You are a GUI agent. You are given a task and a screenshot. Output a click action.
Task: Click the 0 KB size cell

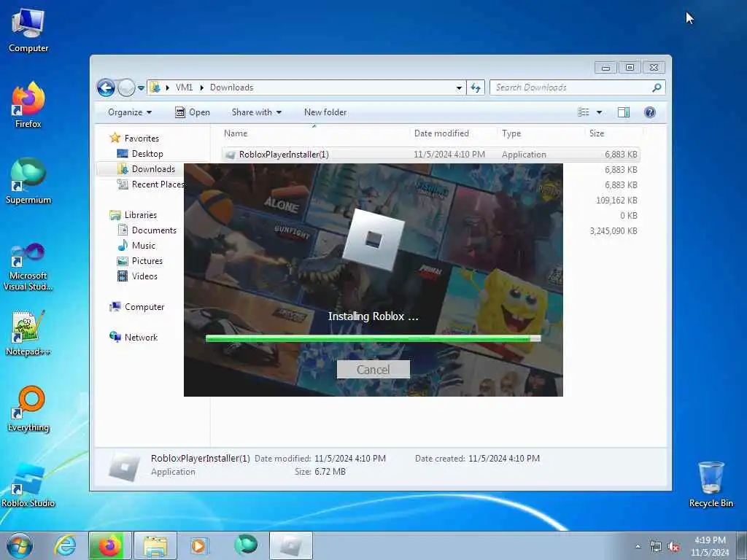click(x=629, y=216)
